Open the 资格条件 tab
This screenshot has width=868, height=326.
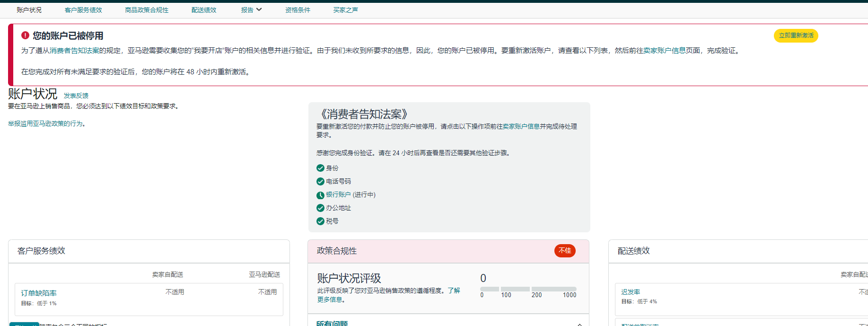pyautogui.click(x=298, y=10)
